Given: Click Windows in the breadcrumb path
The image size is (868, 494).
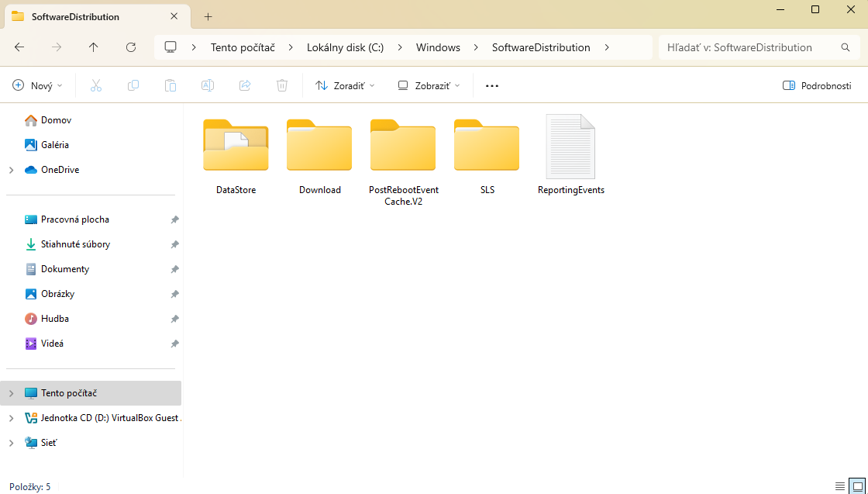Looking at the screenshot, I should [x=438, y=47].
